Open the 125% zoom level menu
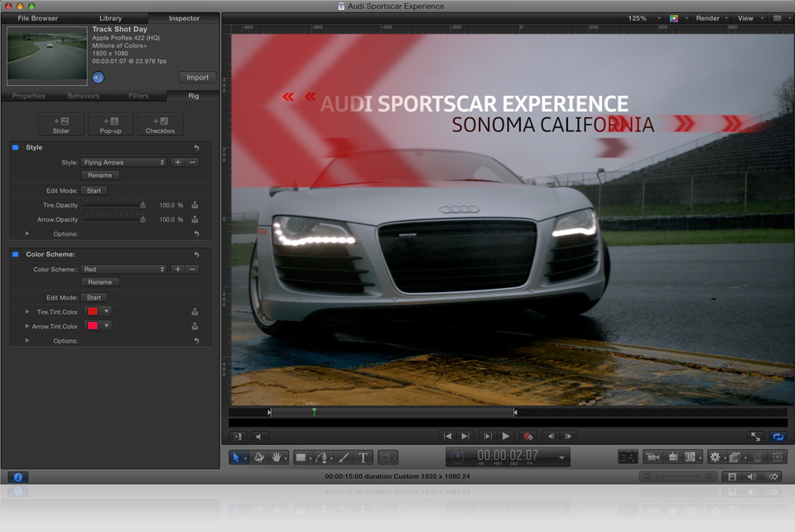 [643, 18]
